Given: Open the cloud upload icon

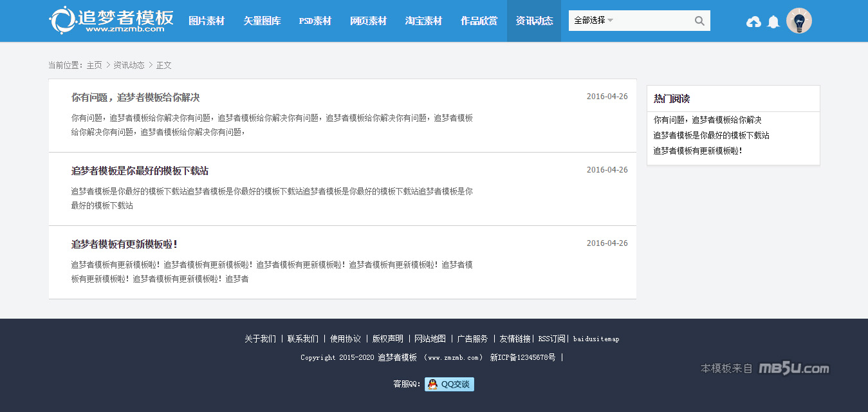Looking at the screenshot, I should click(753, 22).
